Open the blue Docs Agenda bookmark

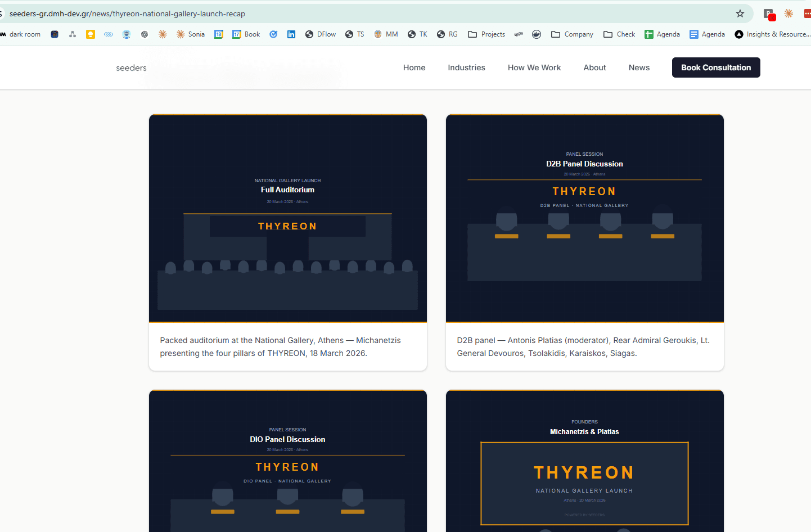707,34
